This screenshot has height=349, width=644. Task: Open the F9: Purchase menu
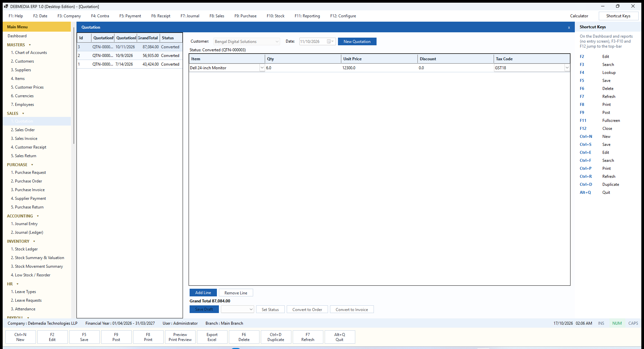(x=245, y=16)
